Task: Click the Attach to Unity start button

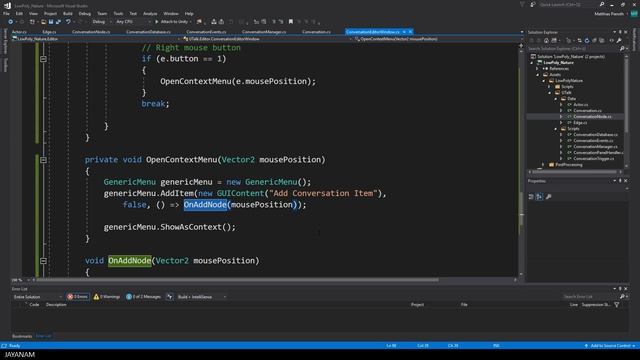Action: pyautogui.click(x=173, y=22)
